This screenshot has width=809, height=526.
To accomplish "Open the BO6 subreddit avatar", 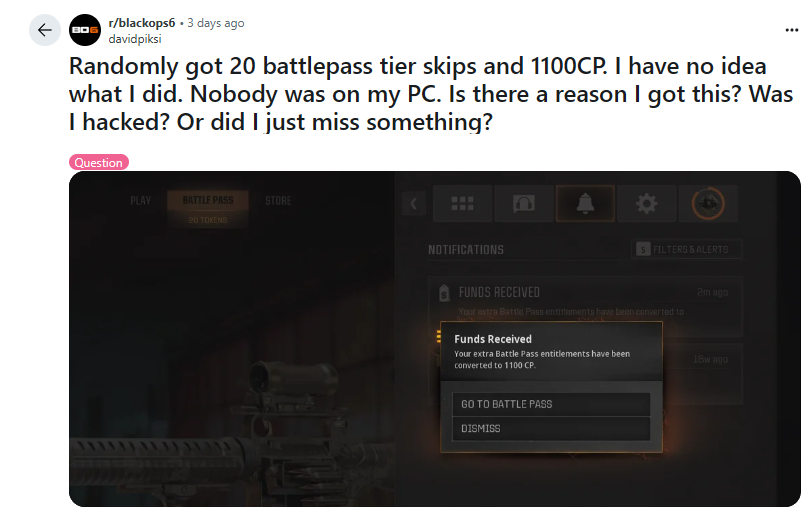I will [x=85, y=30].
